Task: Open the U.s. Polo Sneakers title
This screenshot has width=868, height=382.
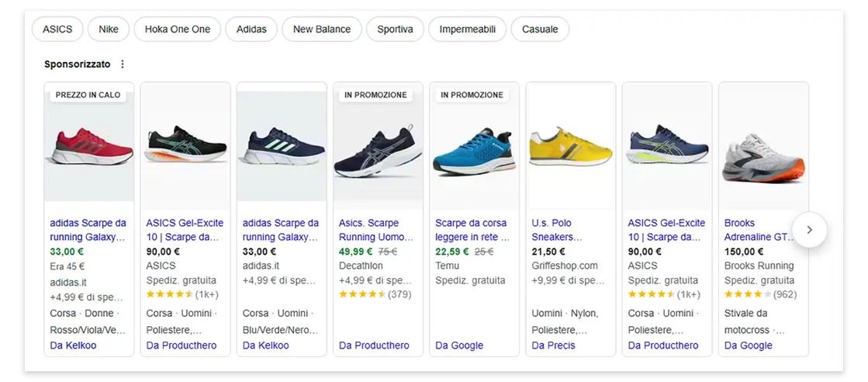Action: click(557, 230)
